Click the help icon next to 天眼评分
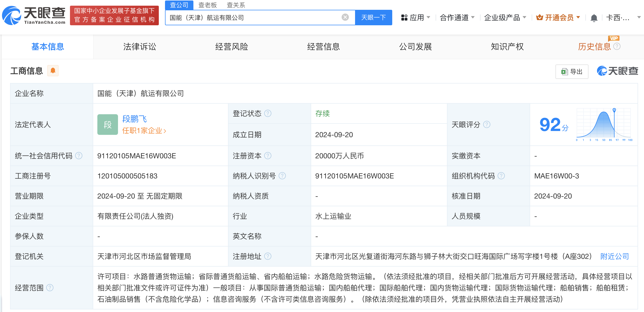 (x=487, y=125)
